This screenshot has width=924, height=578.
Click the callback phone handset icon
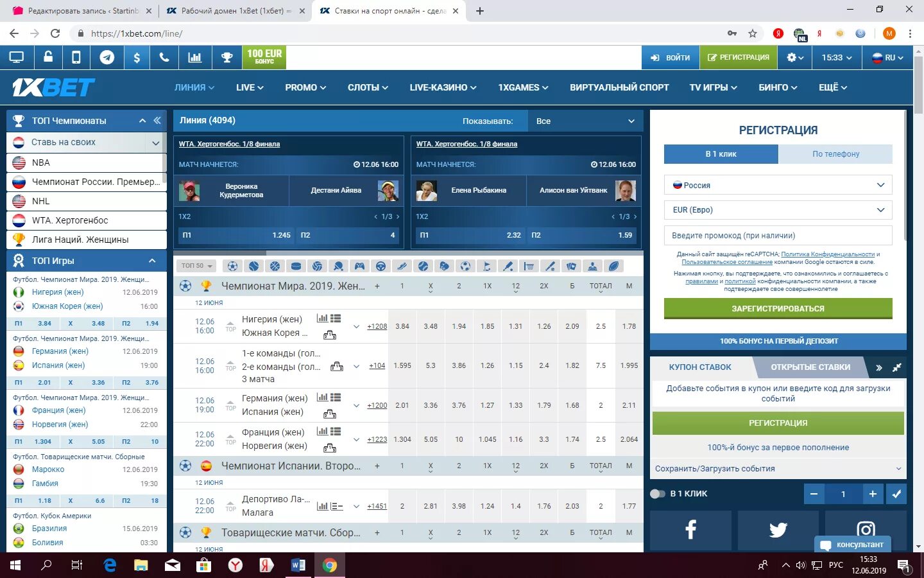164,57
